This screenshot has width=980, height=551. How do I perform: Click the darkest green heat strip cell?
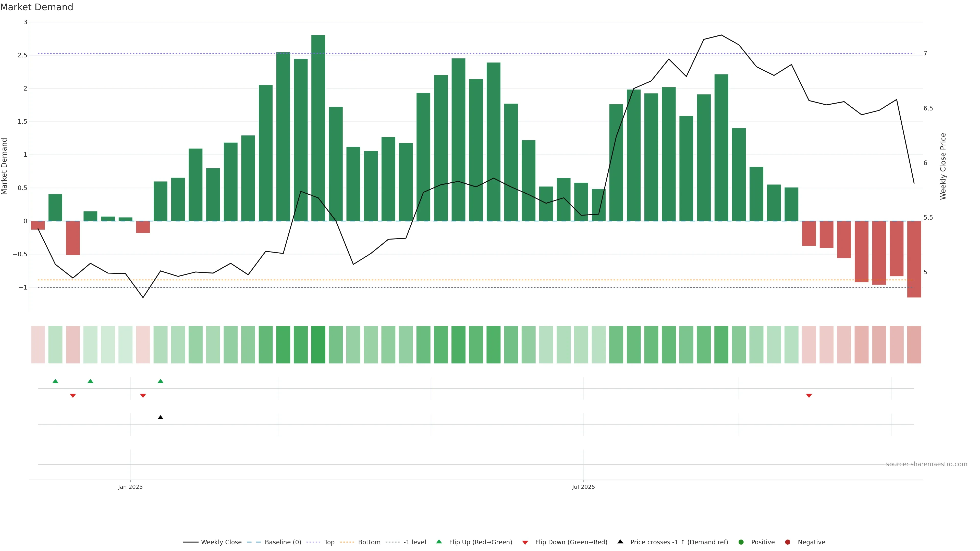coord(318,345)
